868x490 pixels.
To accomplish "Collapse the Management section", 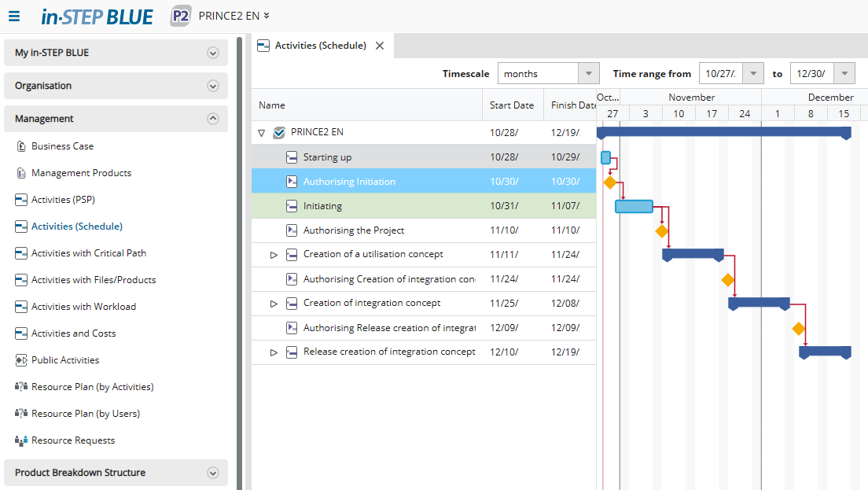I will tap(212, 119).
